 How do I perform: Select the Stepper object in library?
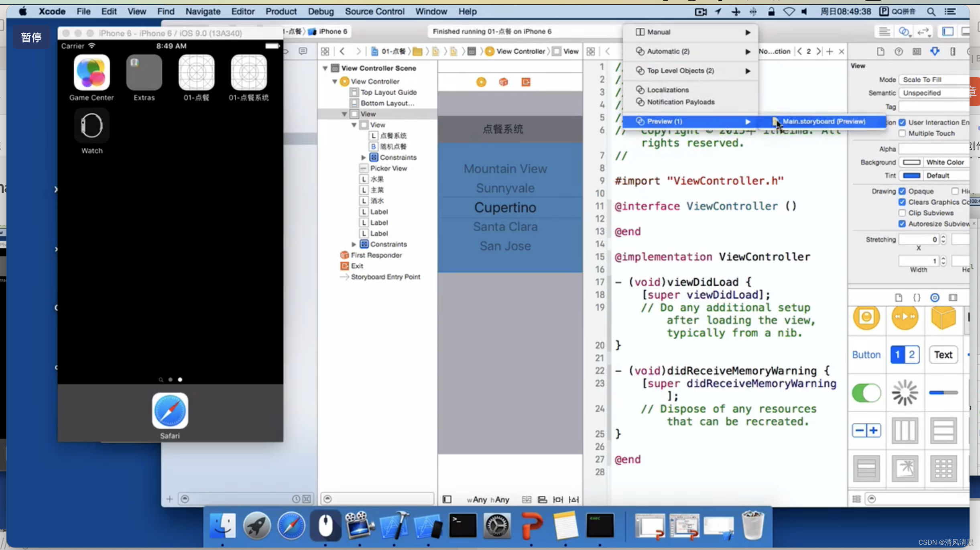click(x=866, y=430)
